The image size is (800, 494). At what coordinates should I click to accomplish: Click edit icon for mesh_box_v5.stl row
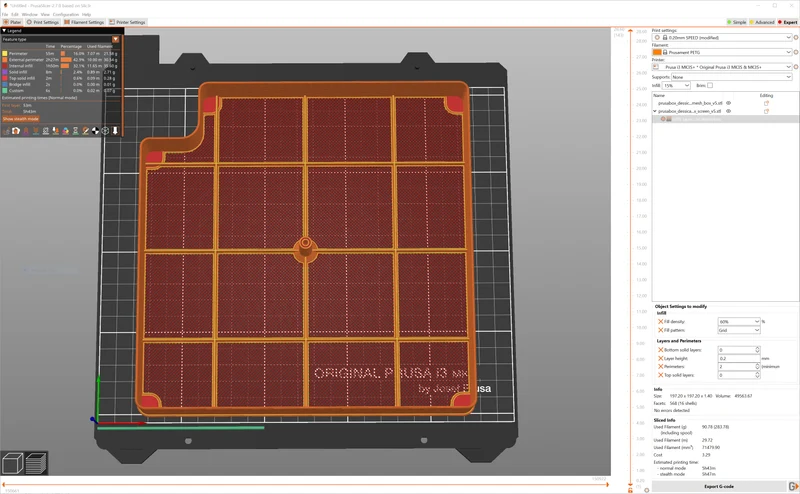click(766, 103)
